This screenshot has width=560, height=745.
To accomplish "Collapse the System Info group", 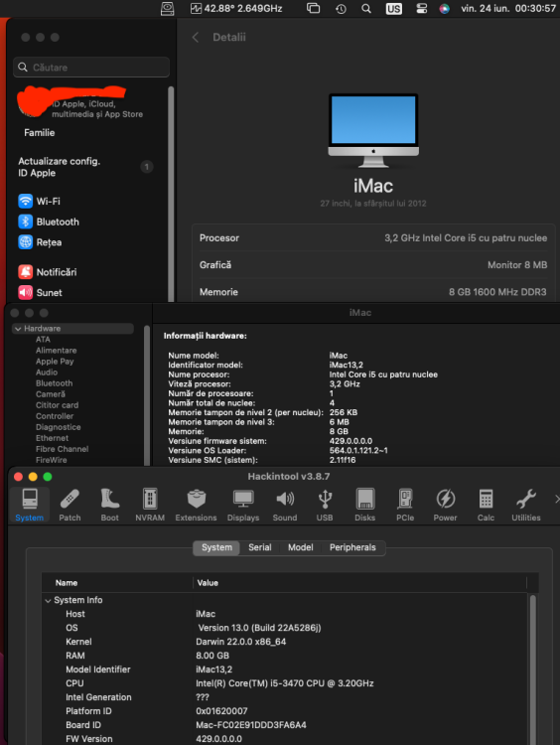I will point(48,601).
